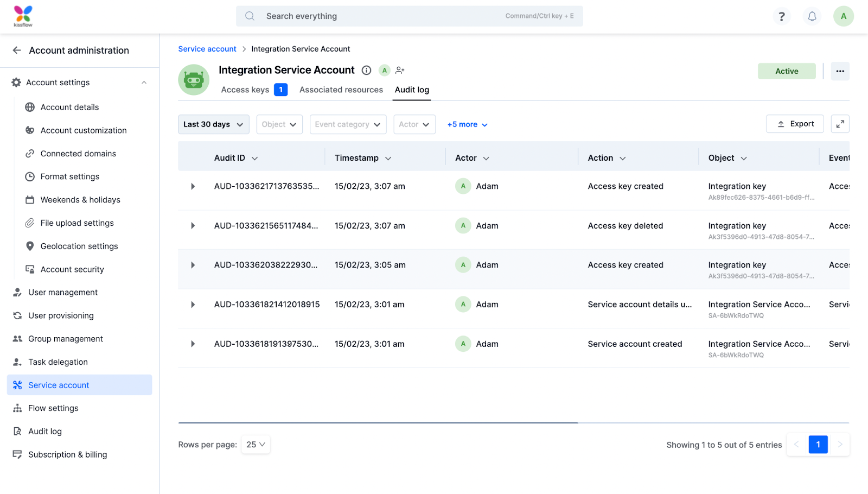Expand the AUD-103362038222930 row

click(x=193, y=265)
